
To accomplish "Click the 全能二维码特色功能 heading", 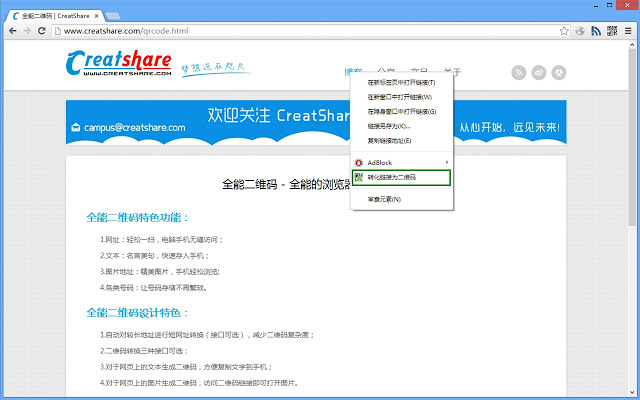I will 137,217.
